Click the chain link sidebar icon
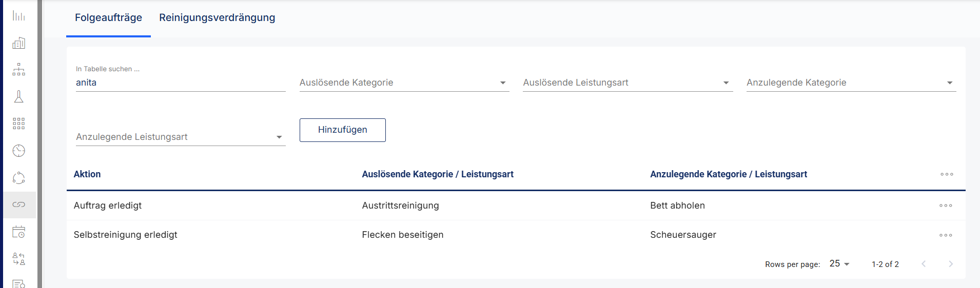 [x=19, y=204]
